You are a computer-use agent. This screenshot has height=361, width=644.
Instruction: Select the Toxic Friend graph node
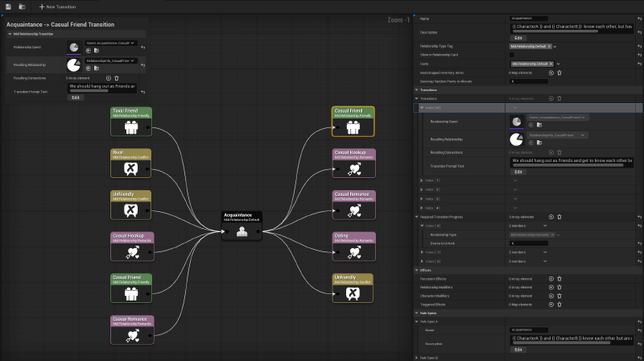click(130, 120)
